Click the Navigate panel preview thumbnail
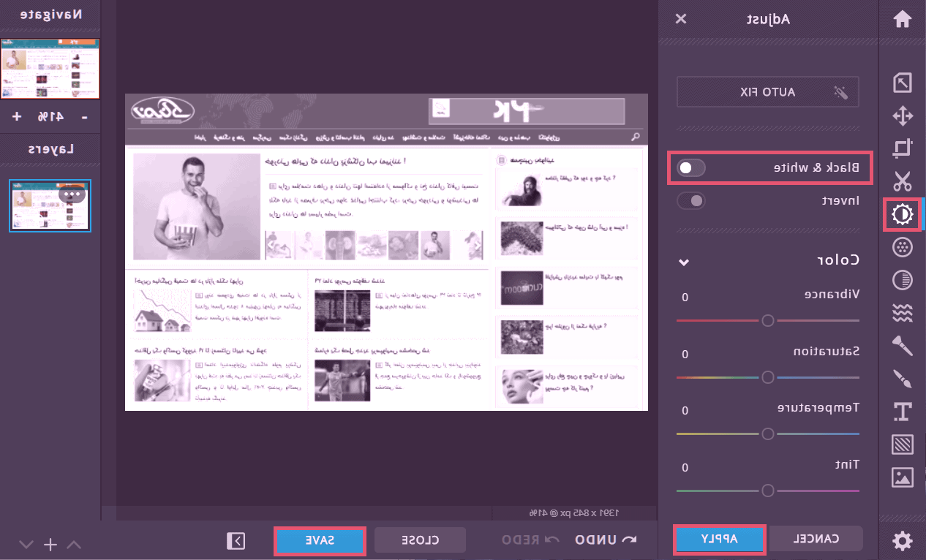The image size is (926, 560). click(x=50, y=69)
